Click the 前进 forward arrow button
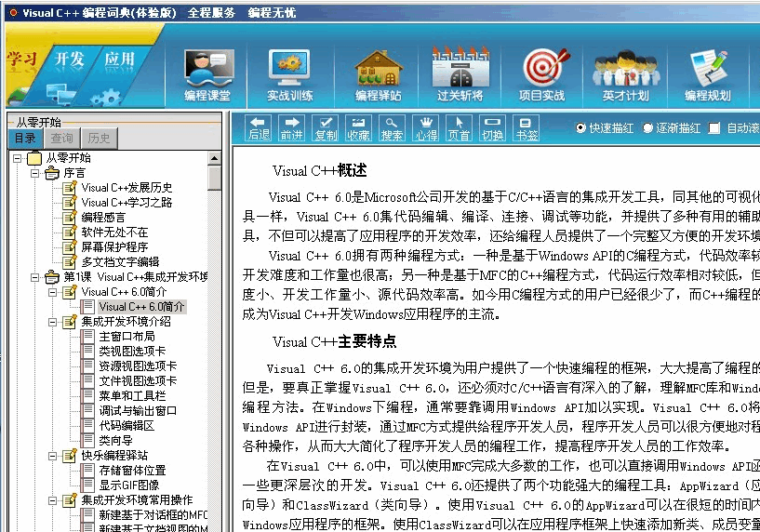The height and width of the screenshot is (532, 760). 292,128
